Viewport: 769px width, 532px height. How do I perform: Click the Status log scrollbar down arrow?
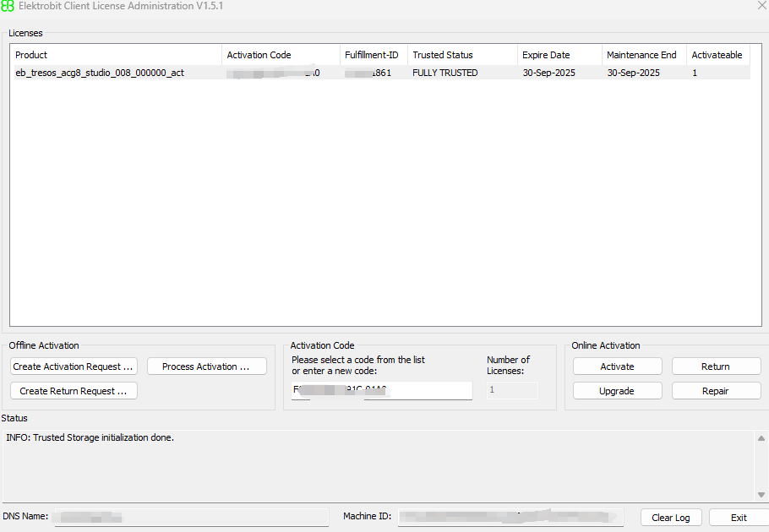point(761,496)
